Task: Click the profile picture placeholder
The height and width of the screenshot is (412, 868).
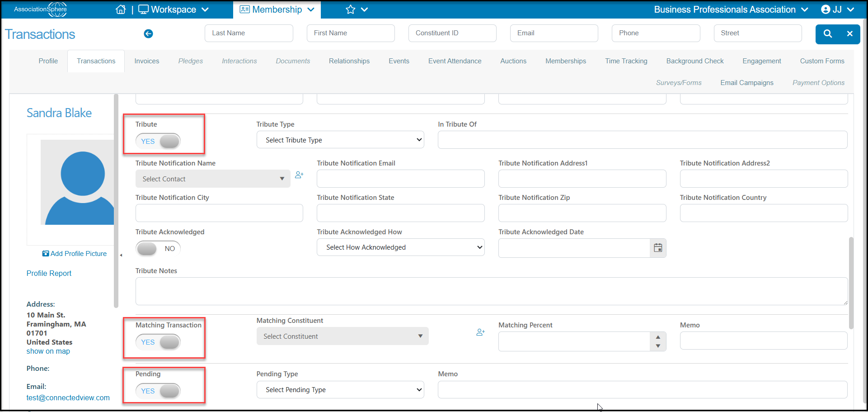Action: click(x=77, y=182)
